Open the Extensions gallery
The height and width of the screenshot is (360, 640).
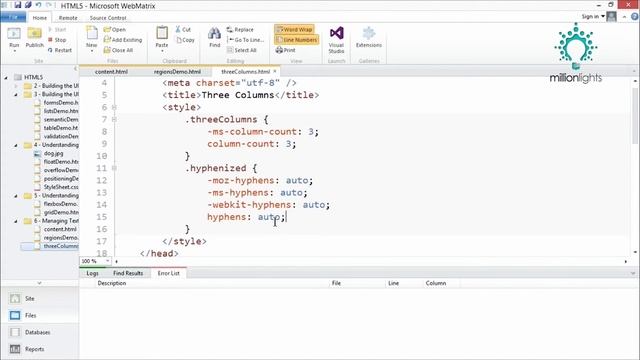click(369, 37)
